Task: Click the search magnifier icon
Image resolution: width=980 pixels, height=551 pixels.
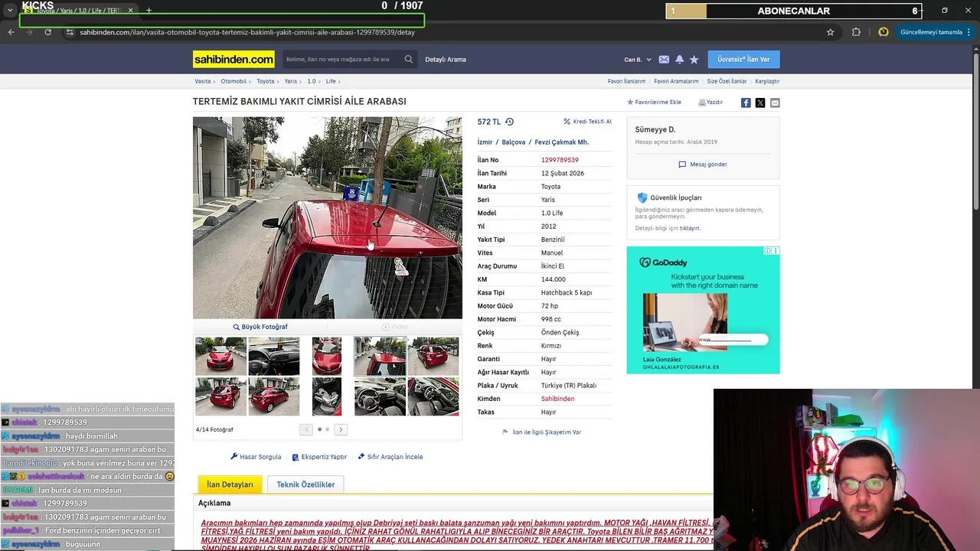Action: tap(408, 59)
